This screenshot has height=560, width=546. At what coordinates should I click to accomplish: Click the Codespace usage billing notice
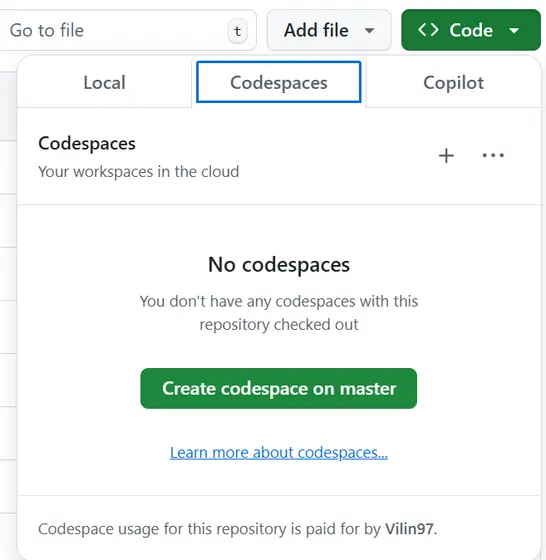[x=238, y=529]
